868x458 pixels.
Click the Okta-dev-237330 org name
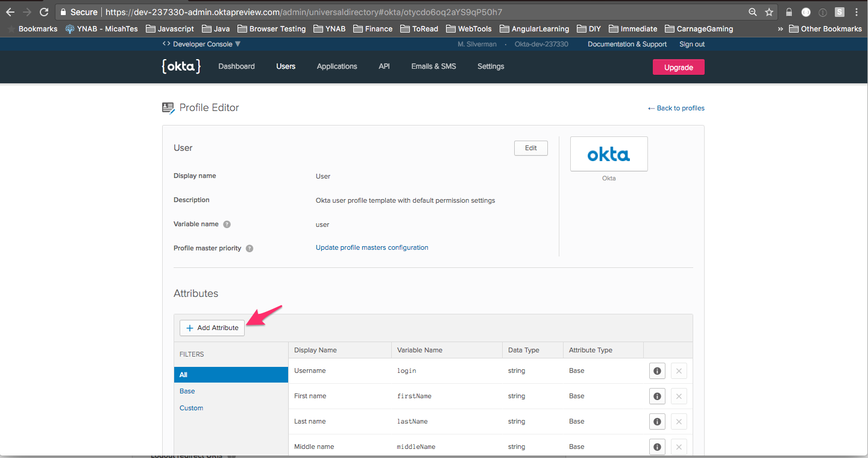(541, 44)
